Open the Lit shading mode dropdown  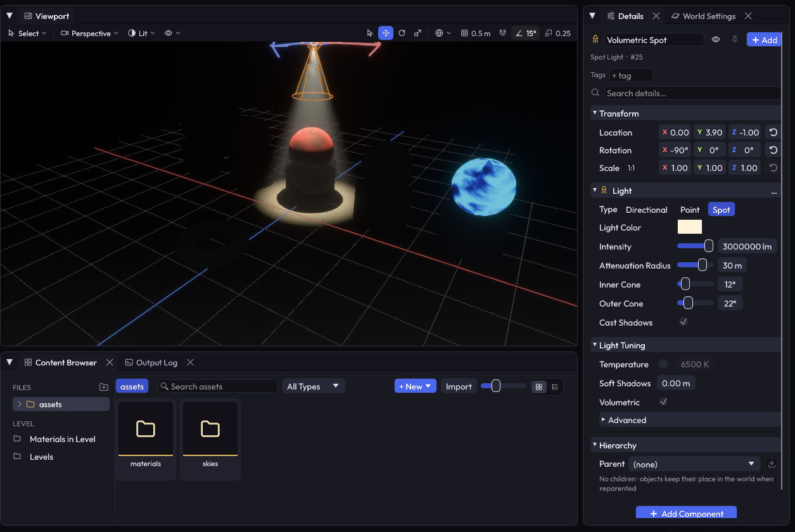[141, 33]
